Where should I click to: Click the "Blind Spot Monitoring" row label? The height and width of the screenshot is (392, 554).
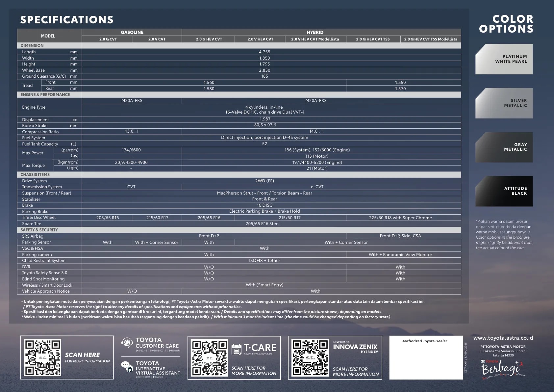tap(43, 279)
